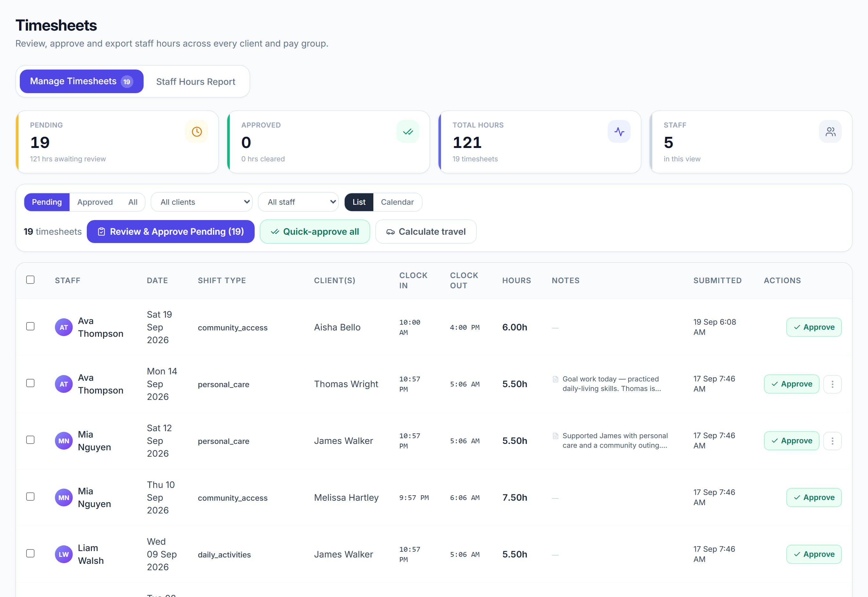Sort by the STAFF column header
Viewport: 868px width, 597px height.
[x=67, y=281]
